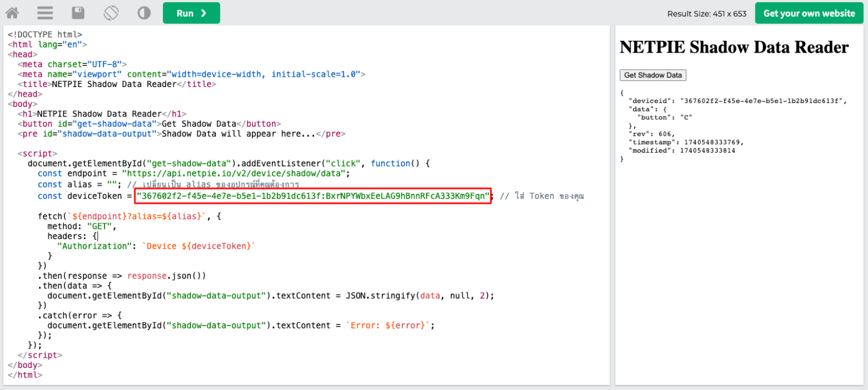The image size is (868, 390).
Task: Open the hamburger menu
Action: click(45, 12)
